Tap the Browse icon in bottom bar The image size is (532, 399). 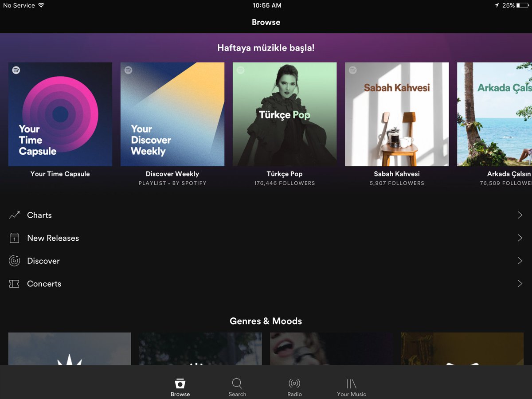click(180, 383)
